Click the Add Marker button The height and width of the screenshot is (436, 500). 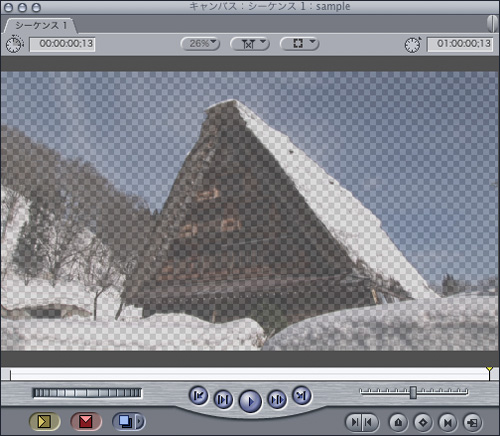point(398,423)
